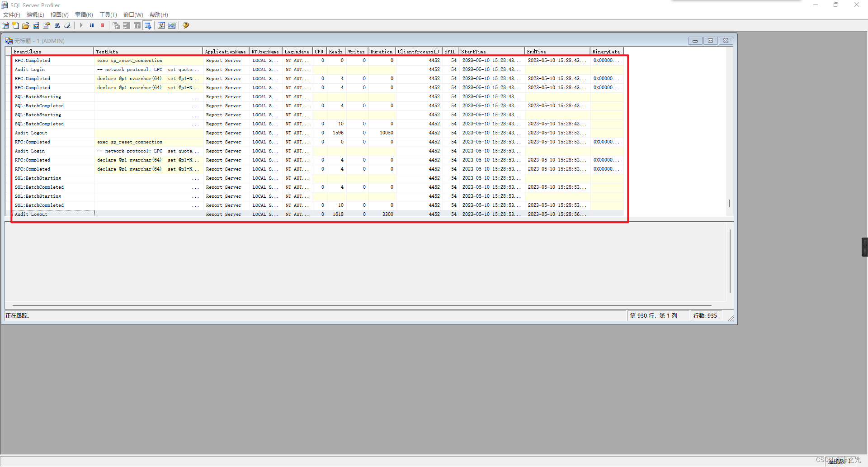
Task: Click the EndTime cell ending 15:28:56
Action: (557, 214)
